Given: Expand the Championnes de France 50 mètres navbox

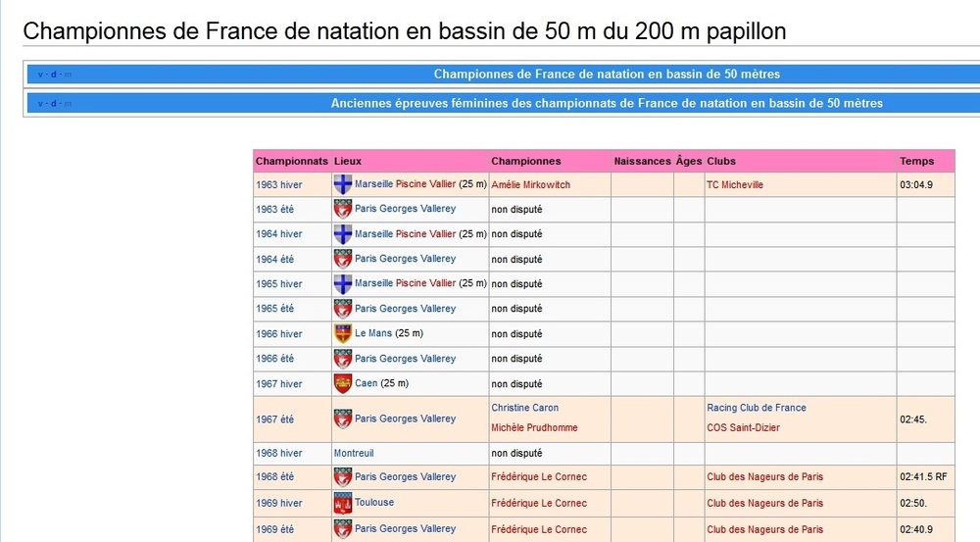Looking at the screenshot, I should click(x=606, y=74).
